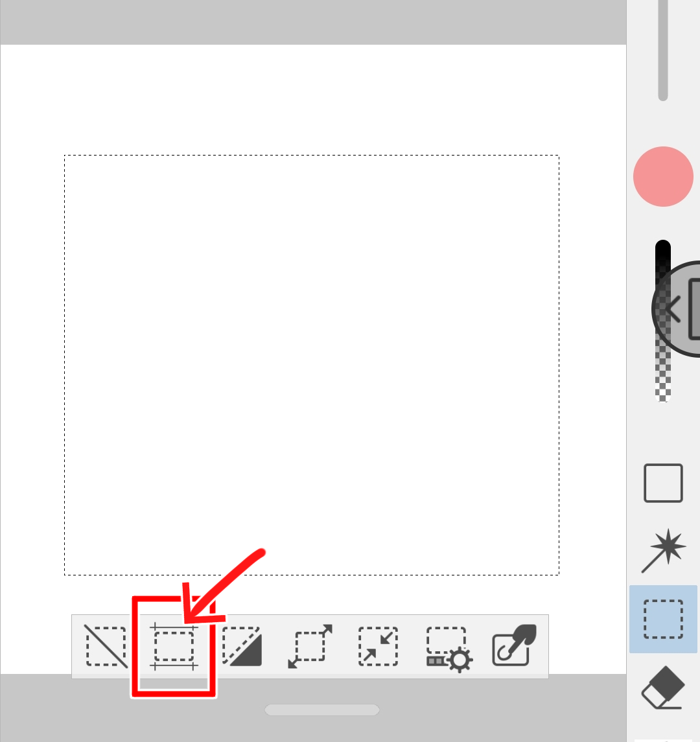Select the Auto select magic wand tool
The image size is (700, 742).
(x=663, y=551)
